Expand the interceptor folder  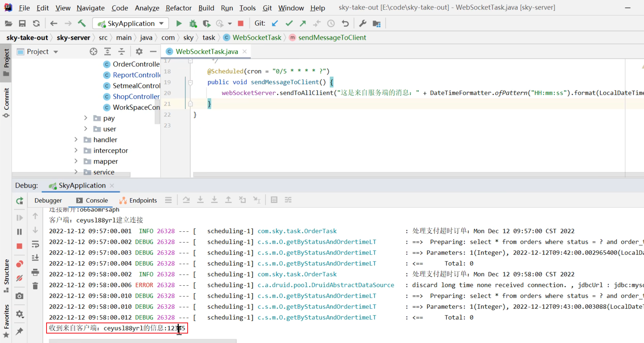pyautogui.click(x=76, y=150)
